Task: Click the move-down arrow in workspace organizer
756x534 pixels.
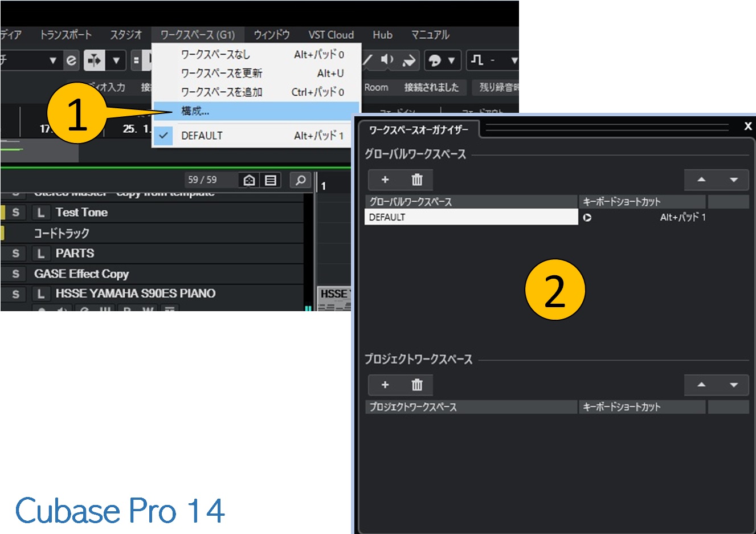Action: [x=733, y=180]
